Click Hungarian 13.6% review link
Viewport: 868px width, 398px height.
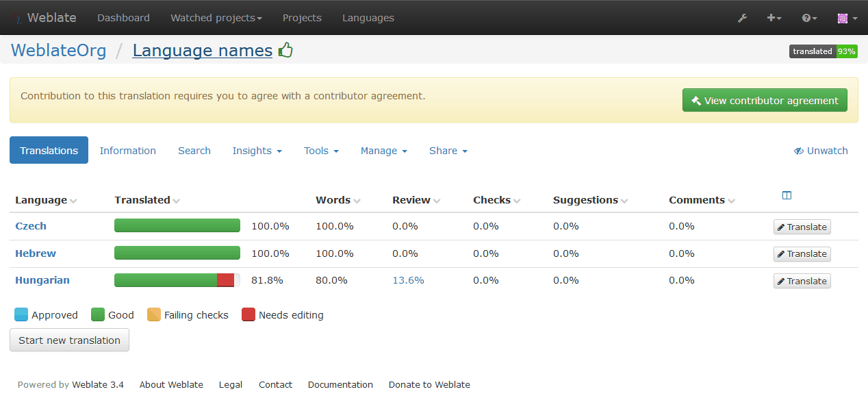coord(408,280)
